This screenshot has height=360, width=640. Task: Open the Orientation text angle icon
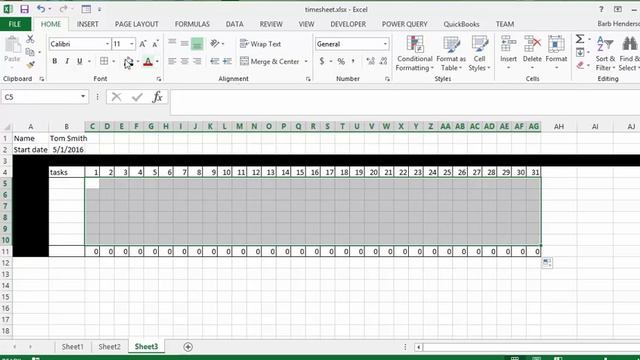[215, 43]
